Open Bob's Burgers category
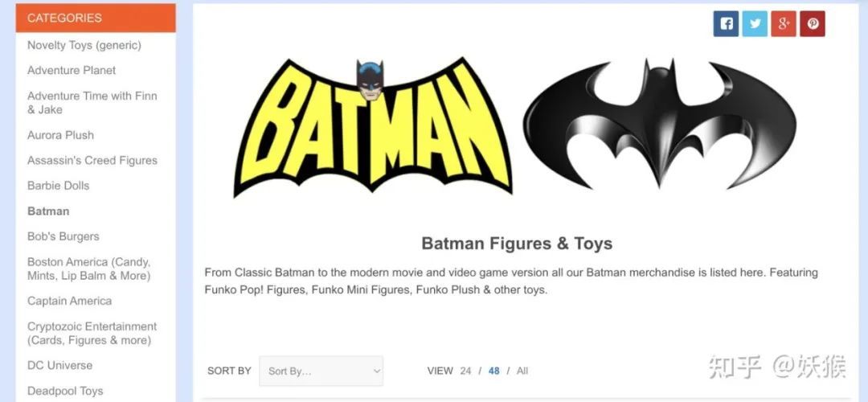 click(63, 236)
